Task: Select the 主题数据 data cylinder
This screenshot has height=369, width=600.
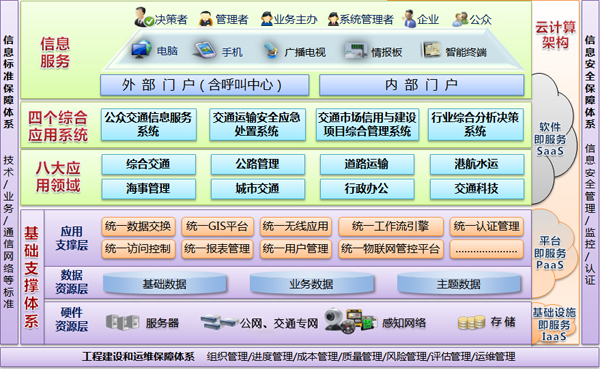Action: [x=459, y=283]
